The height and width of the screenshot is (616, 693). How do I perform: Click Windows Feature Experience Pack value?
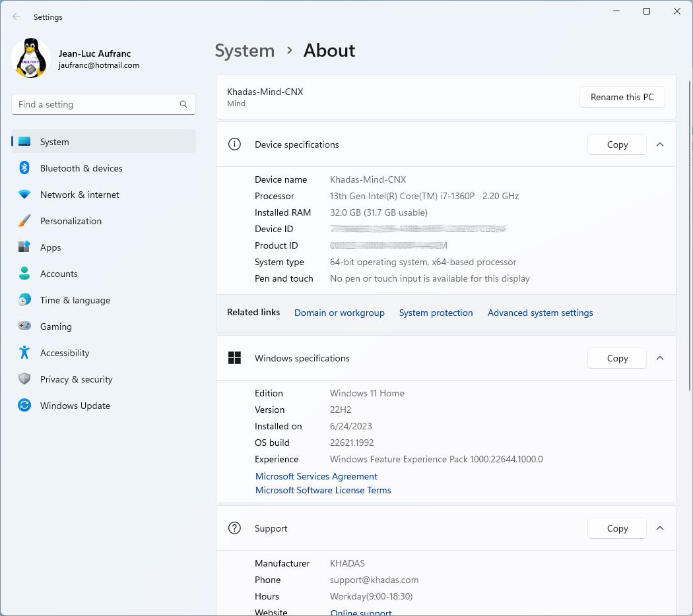[436, 459]
